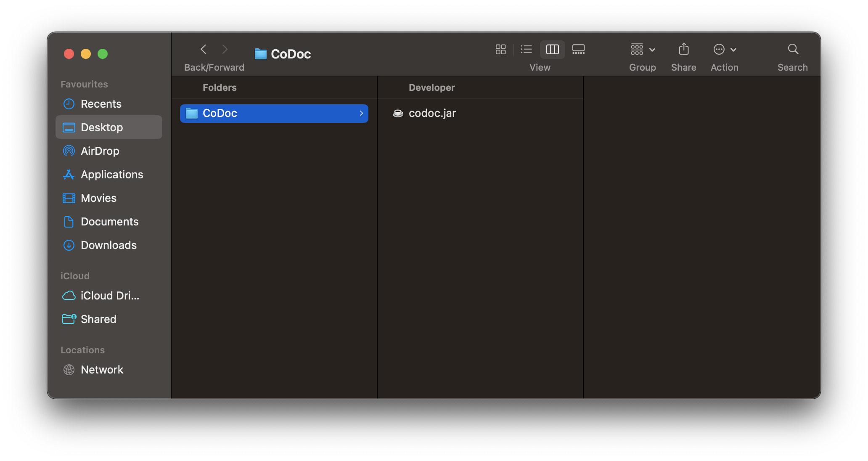Switch to list view

click(x=526, y=49)
